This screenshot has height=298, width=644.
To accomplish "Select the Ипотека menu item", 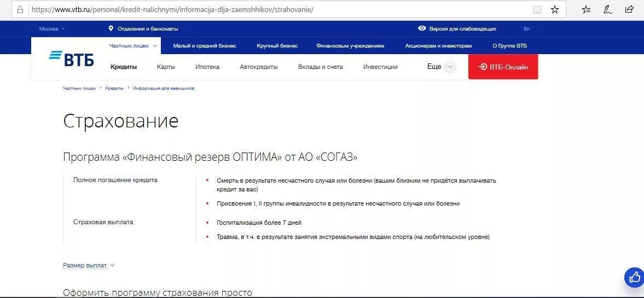I will point(207,67).
